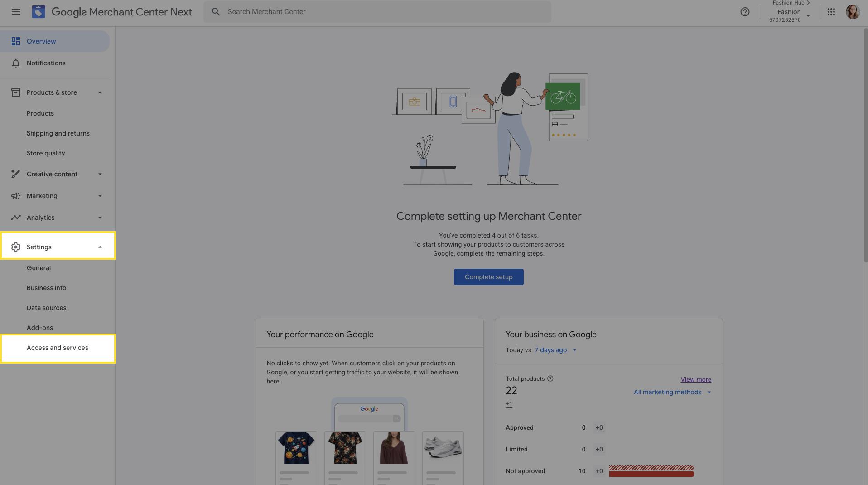The image size is (868, 485).
Task: Collapse the Products & store section
Action: coord(100,92)
